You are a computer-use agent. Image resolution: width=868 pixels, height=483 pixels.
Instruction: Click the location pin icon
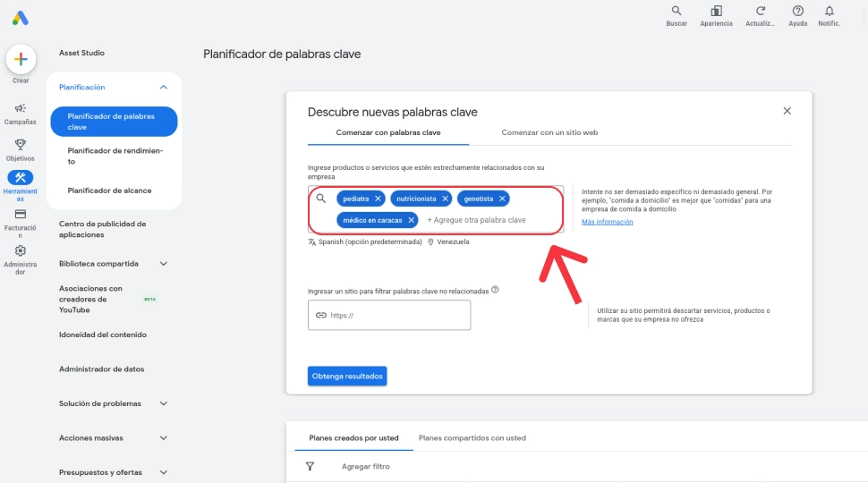coord(430,241)
